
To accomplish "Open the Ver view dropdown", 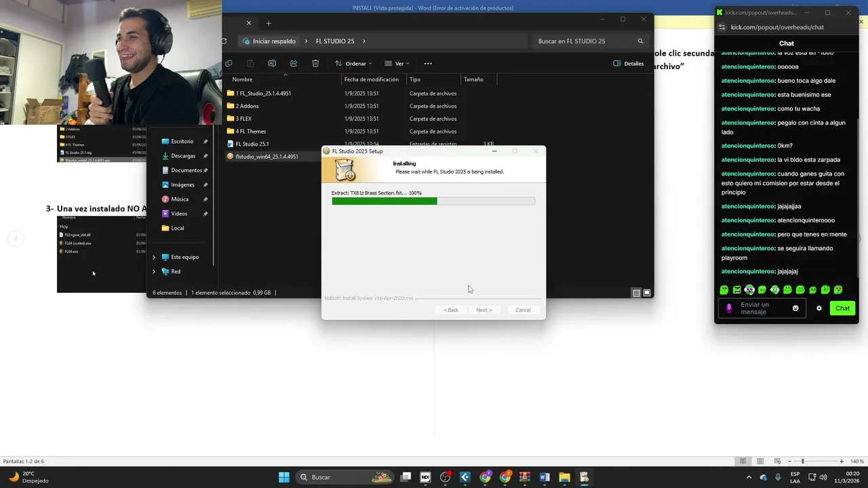I will click(397, 63).
